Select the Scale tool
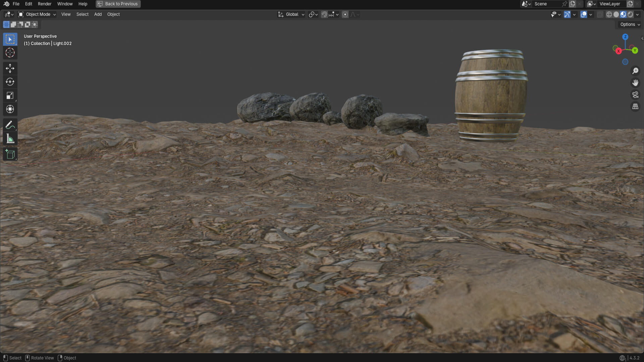Viewport: 644px width, 362px height. [x=10, y=96]
